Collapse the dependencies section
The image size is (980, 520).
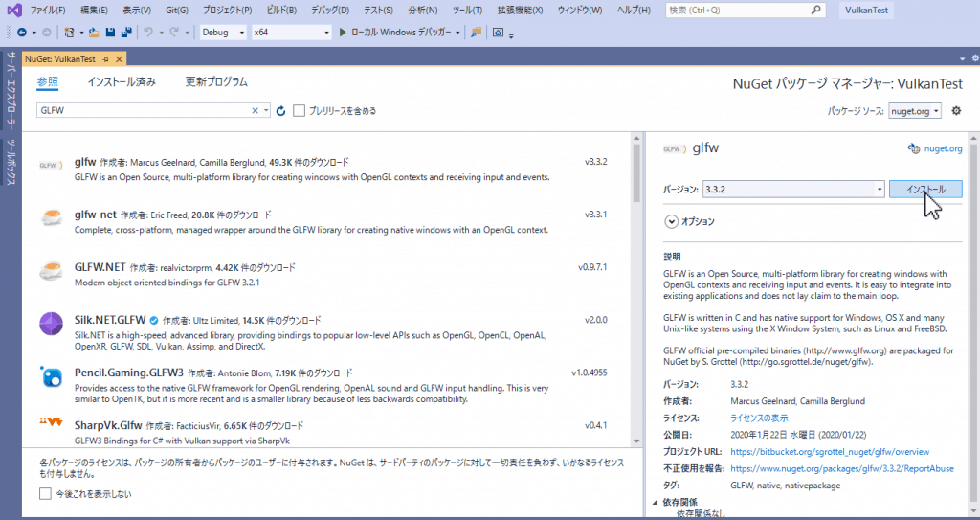655,502
